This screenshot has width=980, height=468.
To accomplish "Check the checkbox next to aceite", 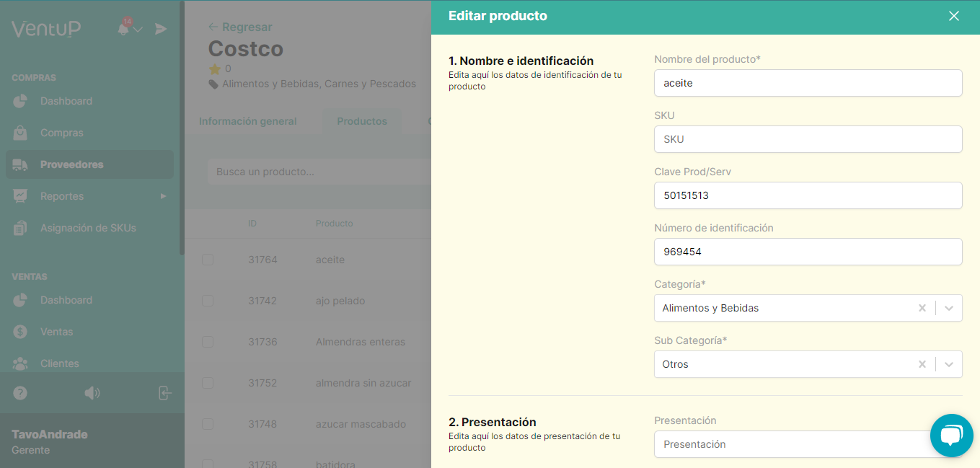I will [x=208, y=260].
